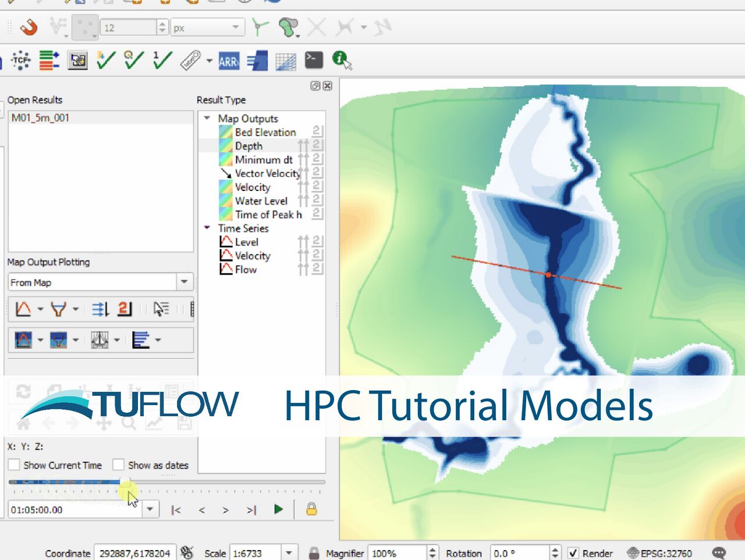The width and height of the screenshot is (745, 560).
Task: Select Water Level result type
Action: (261, 201)
